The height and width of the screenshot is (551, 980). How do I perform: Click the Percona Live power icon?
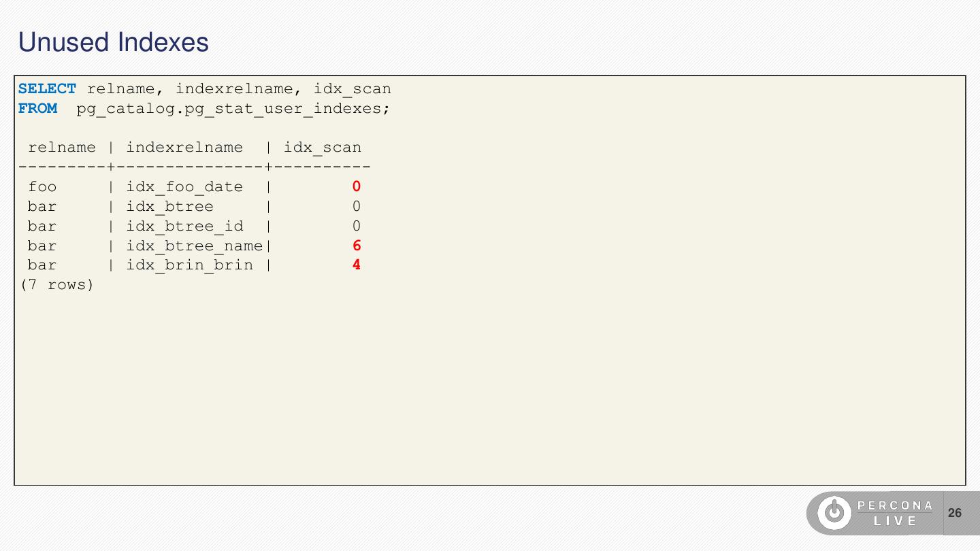(834, 512)
